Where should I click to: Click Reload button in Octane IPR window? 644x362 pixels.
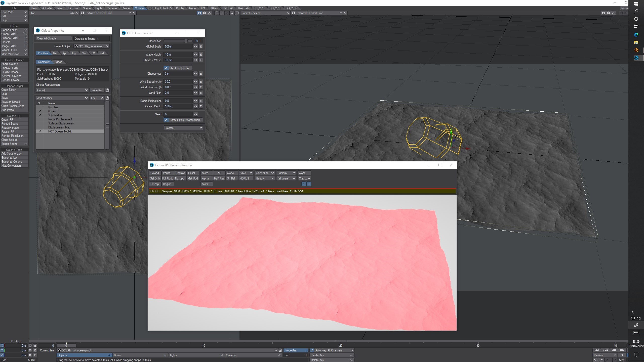(x=154, y=173)
